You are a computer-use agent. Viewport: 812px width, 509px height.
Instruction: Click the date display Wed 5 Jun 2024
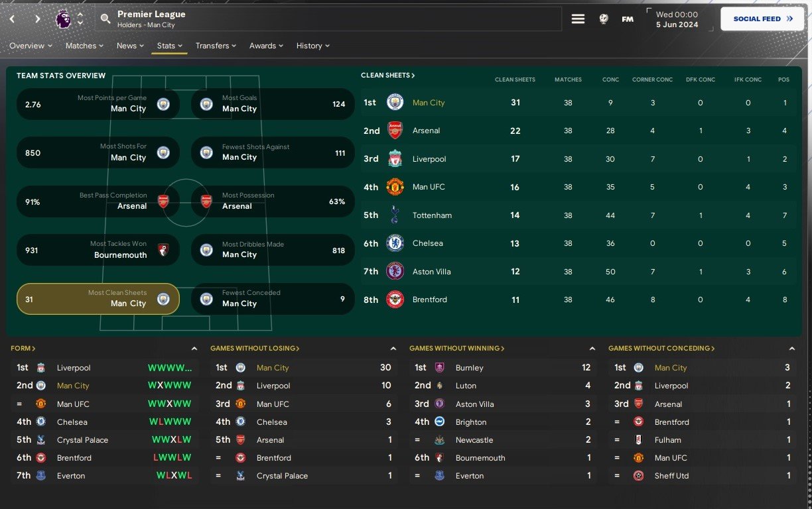coord(677,19)
